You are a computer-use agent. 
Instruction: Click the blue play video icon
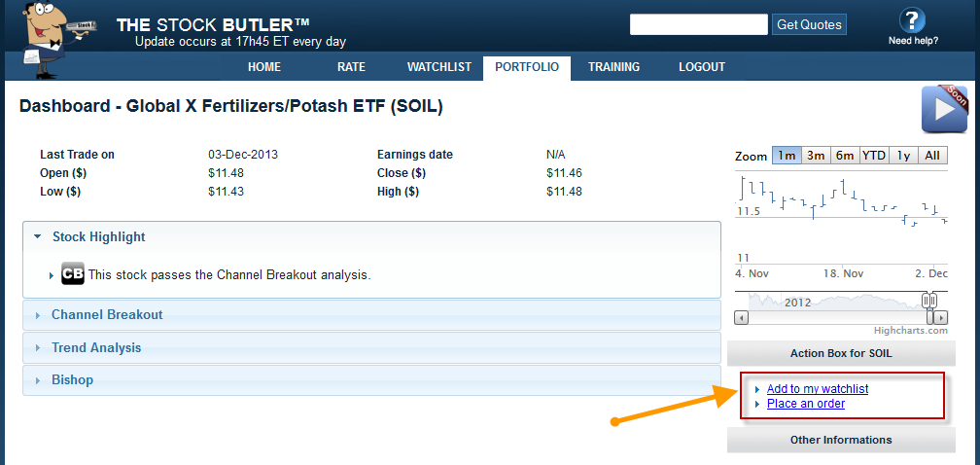point(944,109)
